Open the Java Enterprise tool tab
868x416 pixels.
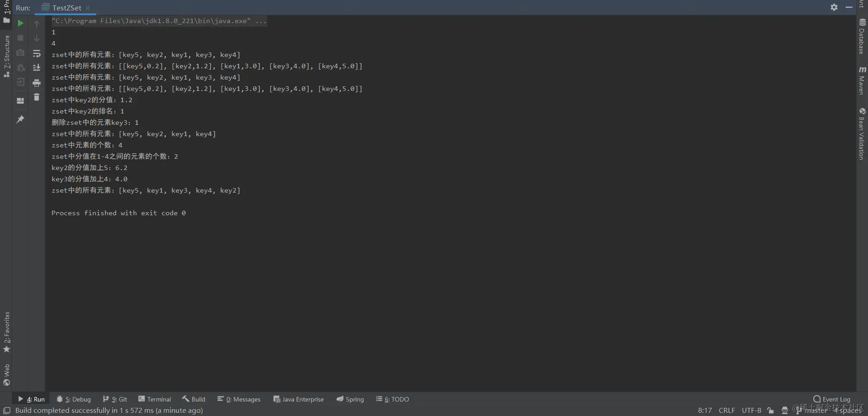(298, 399)
